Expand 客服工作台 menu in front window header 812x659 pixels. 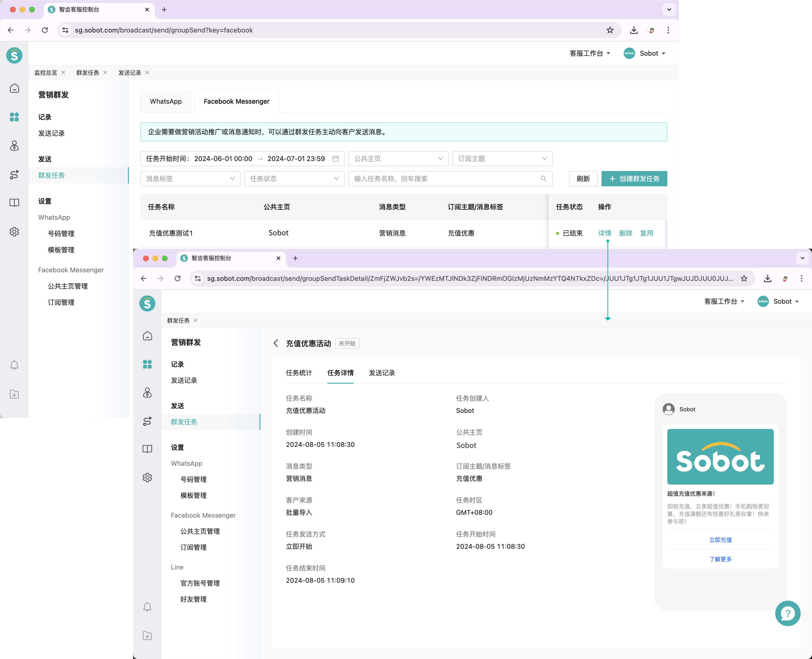[x=724, y=301]
